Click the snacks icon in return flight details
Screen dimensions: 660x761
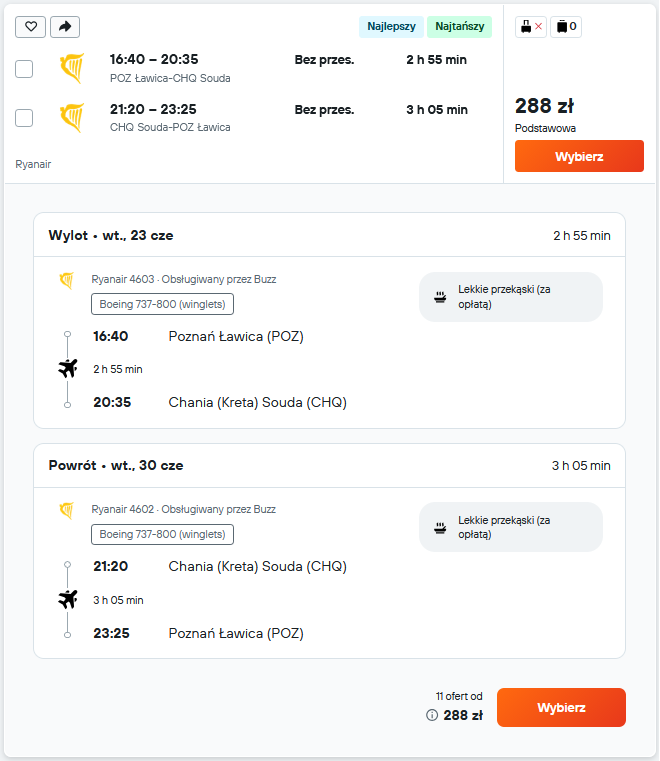point(440,527)
